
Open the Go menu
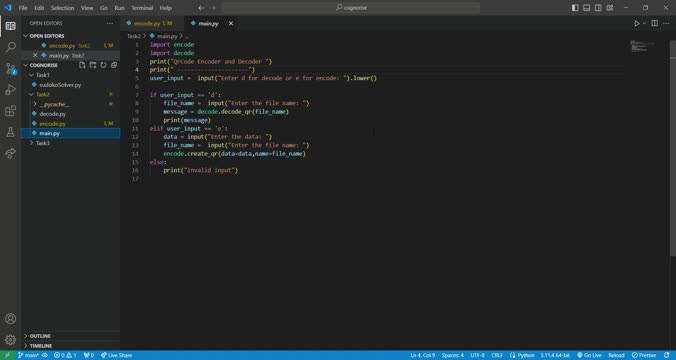(103, 8)
